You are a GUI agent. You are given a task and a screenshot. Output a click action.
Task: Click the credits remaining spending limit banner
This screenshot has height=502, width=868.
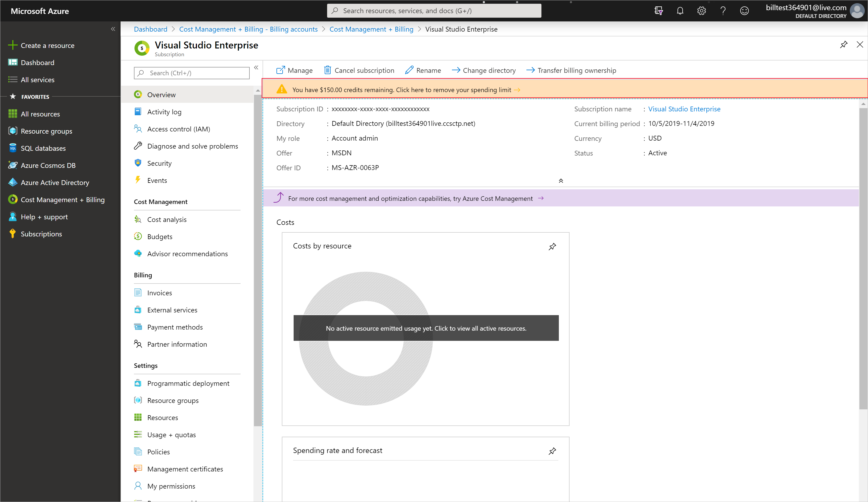(401, 90)
